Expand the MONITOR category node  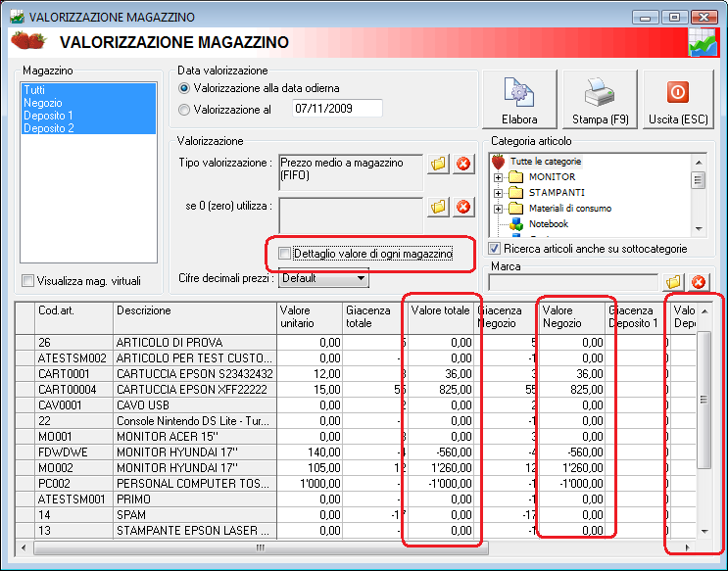tap(498, 178)
